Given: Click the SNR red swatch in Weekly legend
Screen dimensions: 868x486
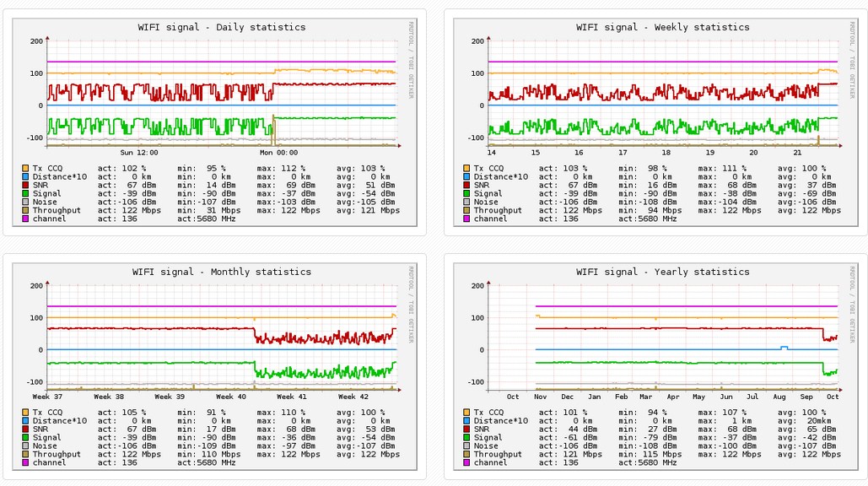Looking at the screenshot, I should [x=466, y=185].
